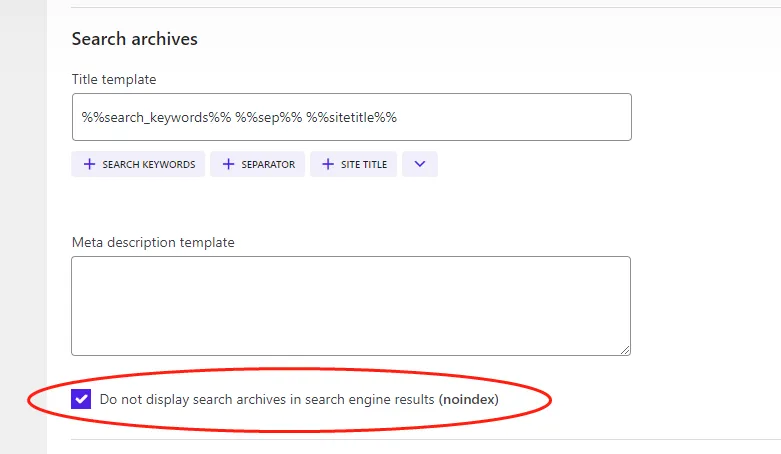Click the plus icon on Separator
781x454 pixels.
(228, 164)
